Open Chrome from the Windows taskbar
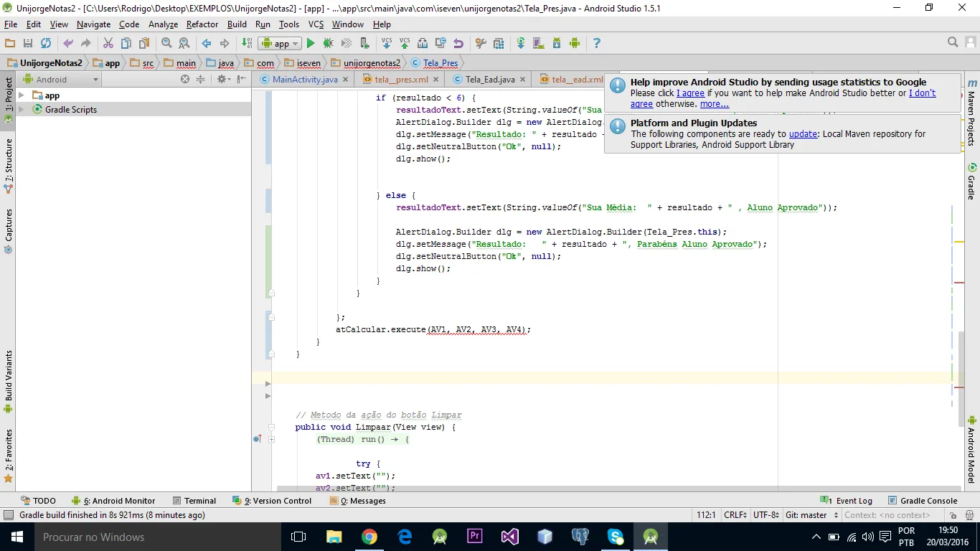 369,537
